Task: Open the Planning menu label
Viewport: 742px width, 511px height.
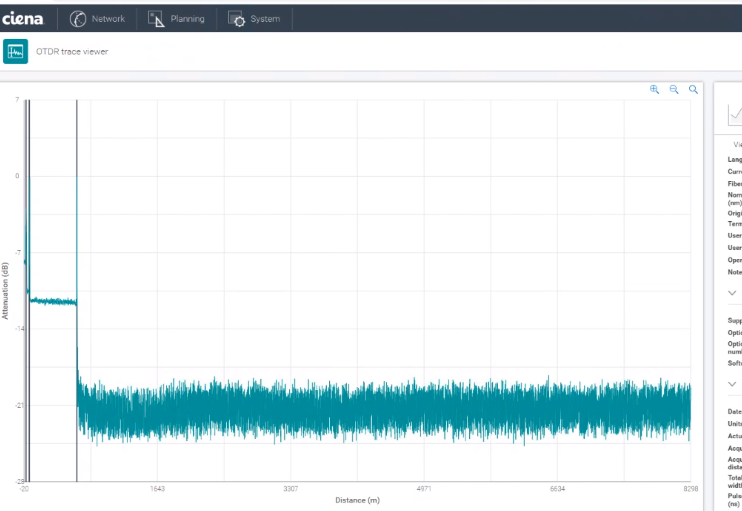Action: pos(187,19)
